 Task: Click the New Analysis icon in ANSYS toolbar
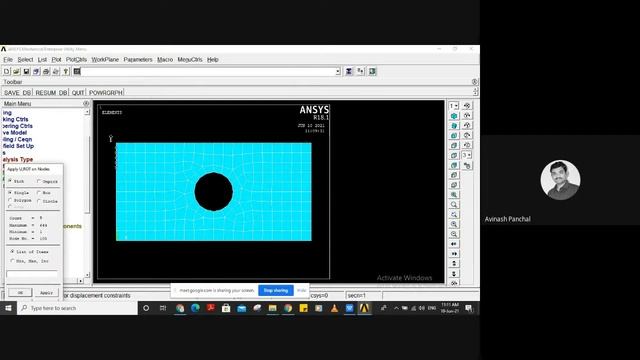7,71
